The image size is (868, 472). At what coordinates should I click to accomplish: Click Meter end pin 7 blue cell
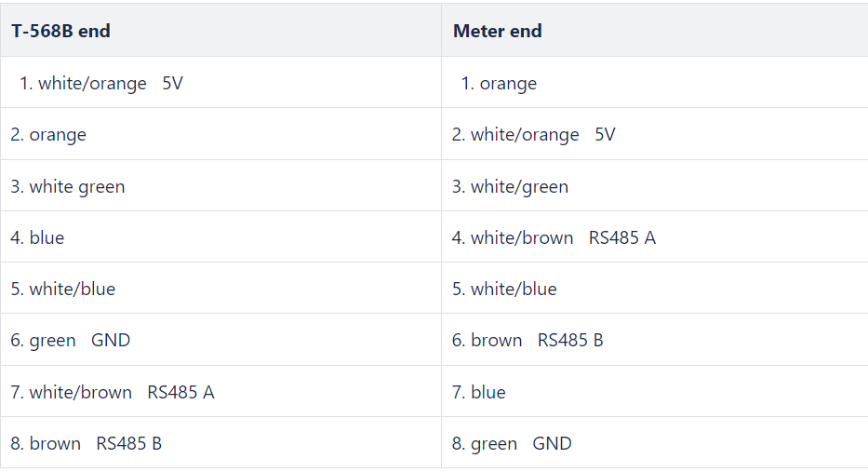[478, 393]
